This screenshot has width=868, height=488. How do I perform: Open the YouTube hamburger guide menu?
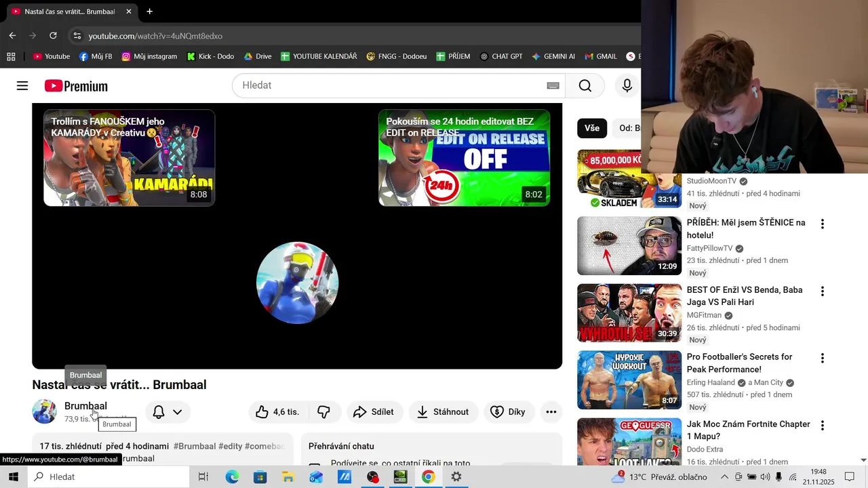pyautogui.click(x=22, y=86)
